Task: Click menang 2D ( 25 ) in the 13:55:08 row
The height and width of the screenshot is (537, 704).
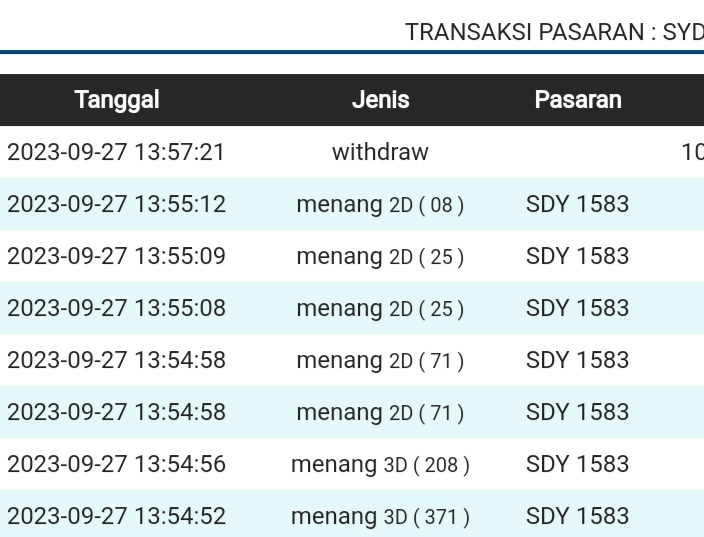Action: 380,308
